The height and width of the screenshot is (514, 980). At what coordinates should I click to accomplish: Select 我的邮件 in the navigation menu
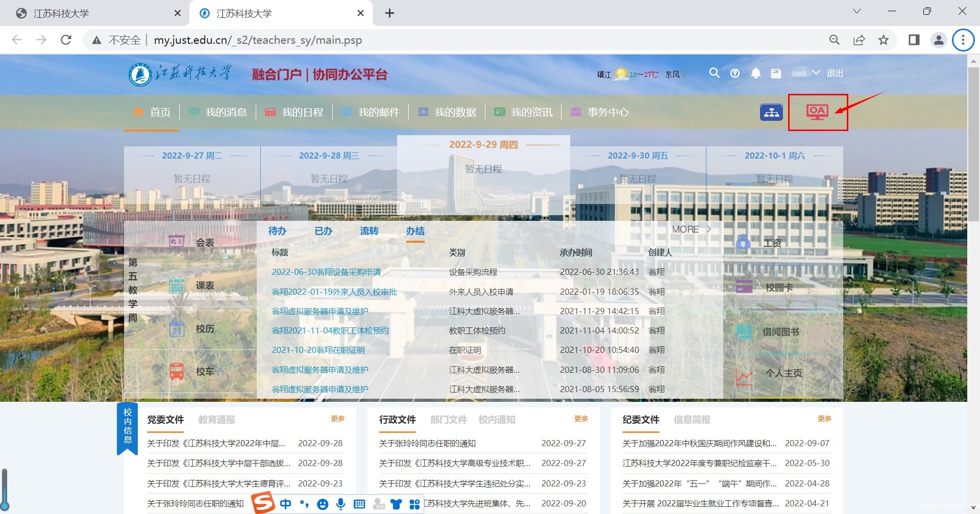(x=378, y=112)
